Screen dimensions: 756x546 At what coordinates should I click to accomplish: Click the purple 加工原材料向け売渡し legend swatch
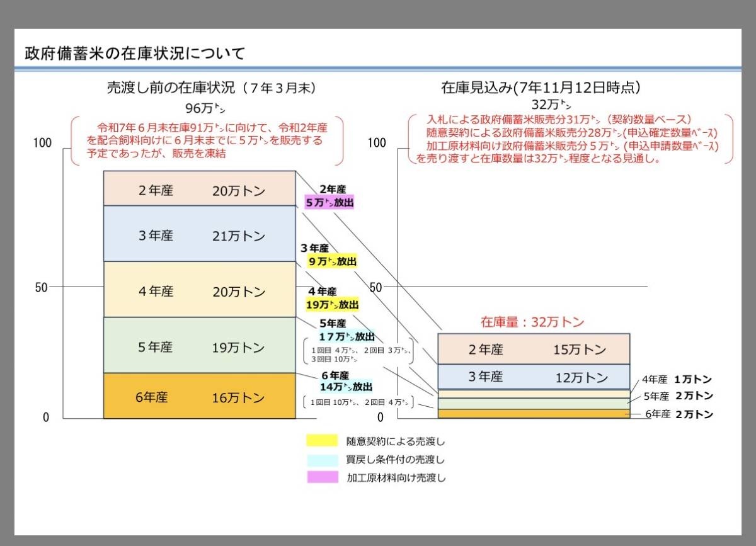(x=322, y=477)
